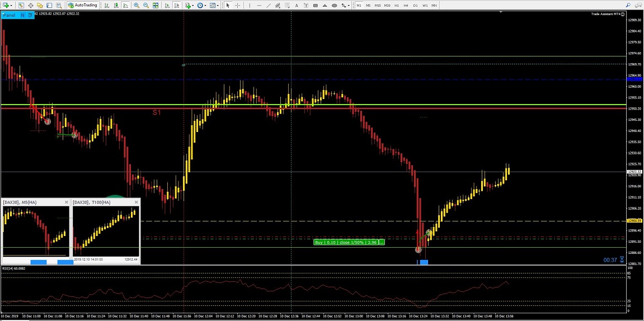Switch to W1 timeframe
644x321 pixels.
425,6
